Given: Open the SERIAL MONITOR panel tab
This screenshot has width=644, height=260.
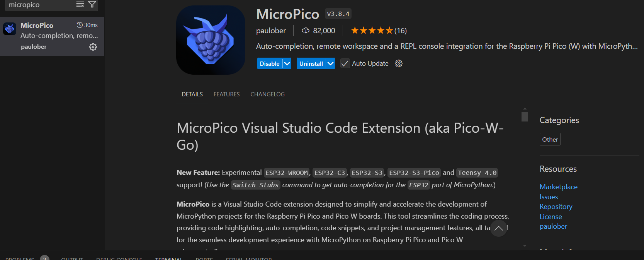Looking at the screenshot, I should tap(249, 258).
